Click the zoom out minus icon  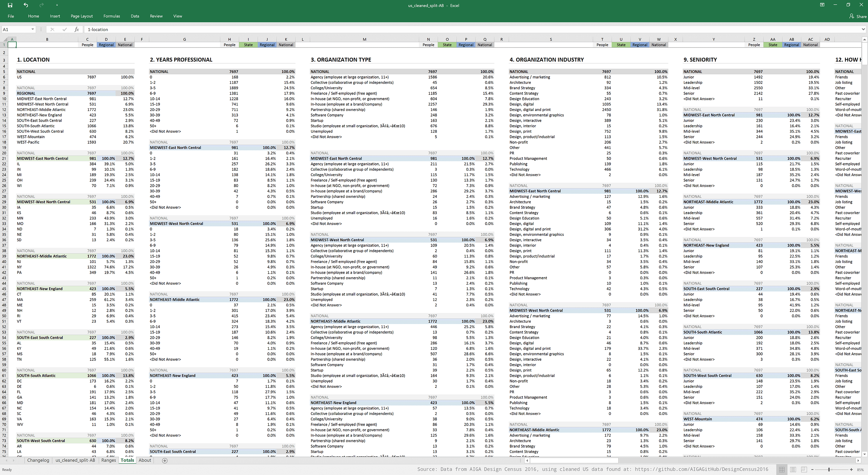pyautogui.click(x=812, y=470)
